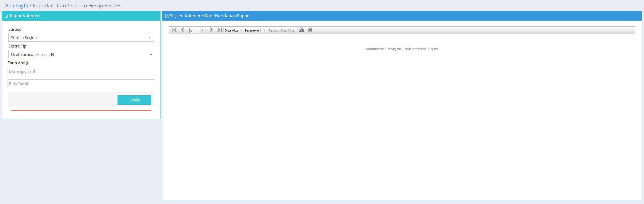Open Dışa Aktarım Seçenekleri dropdown
This screenshot has width=644, height=204.
[245, 30]
